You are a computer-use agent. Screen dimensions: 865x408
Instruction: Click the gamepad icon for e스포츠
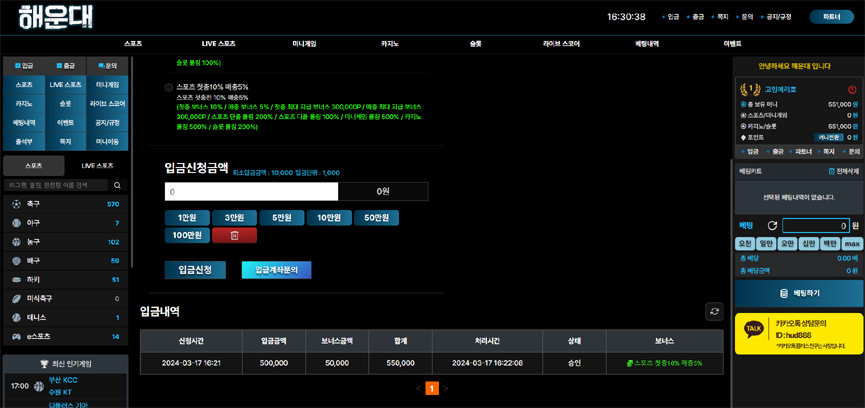[x=16, y=337]
